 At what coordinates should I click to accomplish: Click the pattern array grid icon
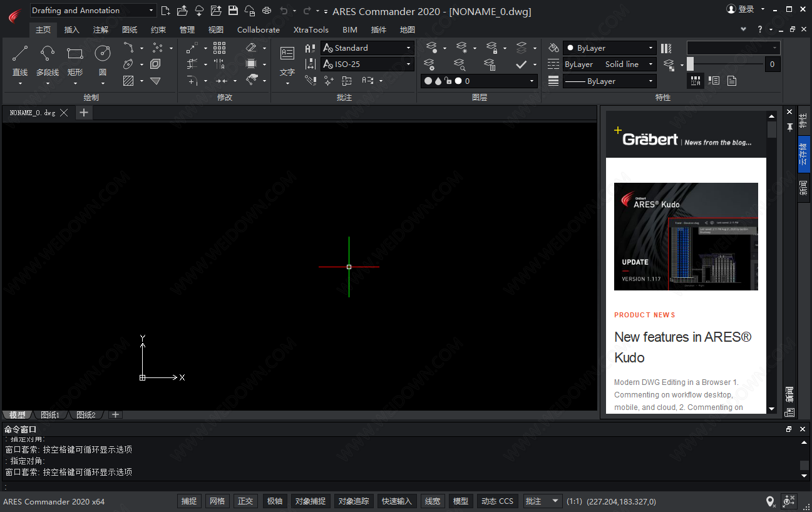coord(219,48)
